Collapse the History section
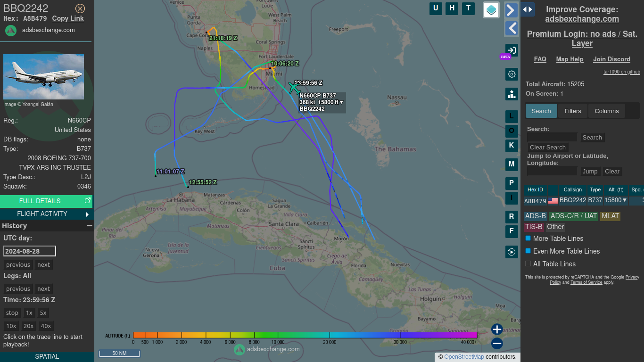The image size is (644, 362). click(89, 226)
